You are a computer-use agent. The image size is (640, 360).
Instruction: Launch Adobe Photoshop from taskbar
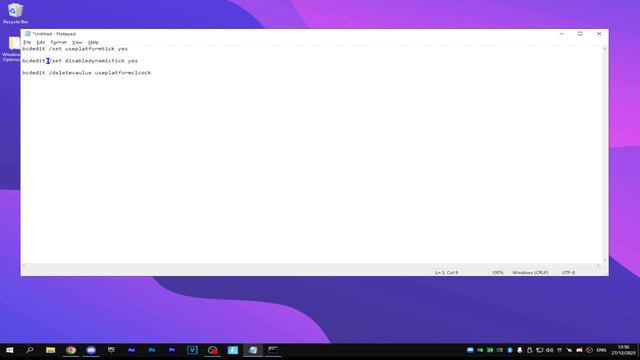152,350
